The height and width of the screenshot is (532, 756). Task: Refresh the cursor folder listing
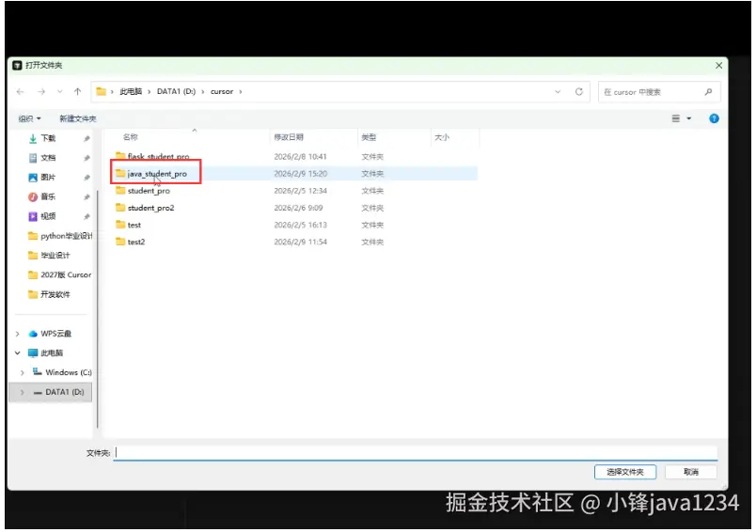click(x=579, y=91)
